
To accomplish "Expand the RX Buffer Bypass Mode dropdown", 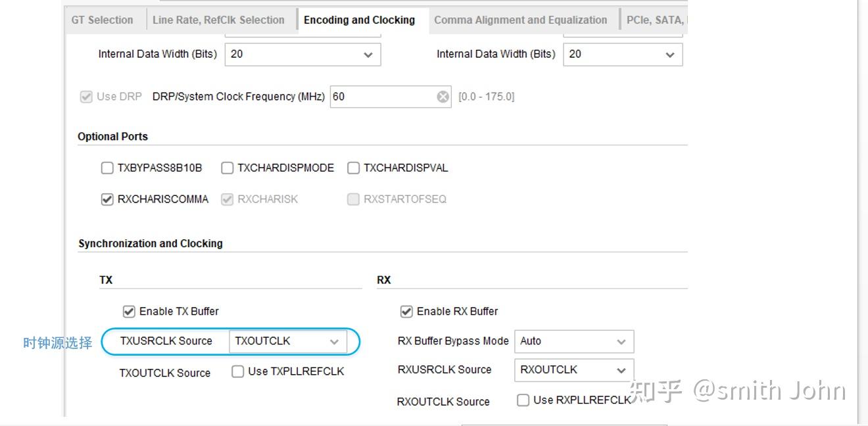I will (x=573, y=341).
